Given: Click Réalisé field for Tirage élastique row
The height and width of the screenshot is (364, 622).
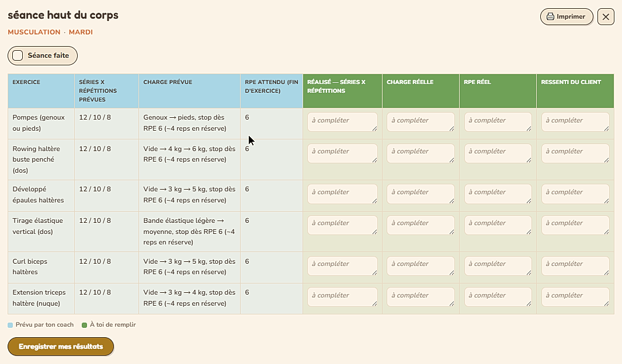Looking at the screenshot, I should [x=342, y=225].
